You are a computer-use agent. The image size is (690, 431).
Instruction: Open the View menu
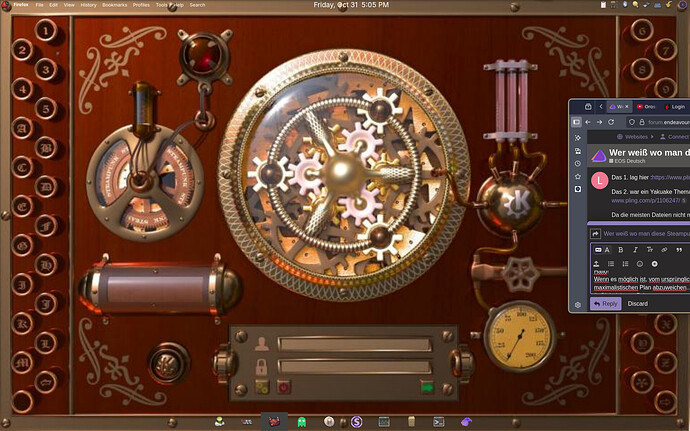pyautogui.click(x=69, y=5)
